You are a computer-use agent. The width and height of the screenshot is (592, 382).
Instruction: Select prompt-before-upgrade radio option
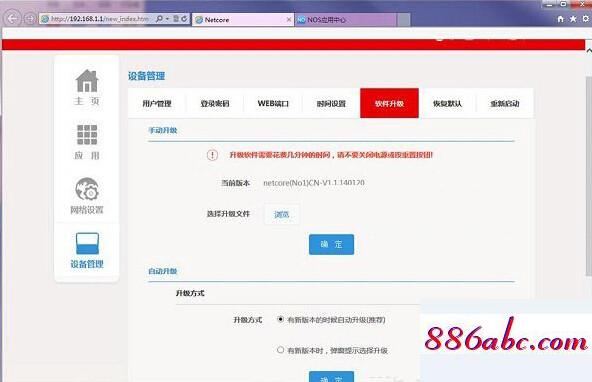tap(280, 350)
